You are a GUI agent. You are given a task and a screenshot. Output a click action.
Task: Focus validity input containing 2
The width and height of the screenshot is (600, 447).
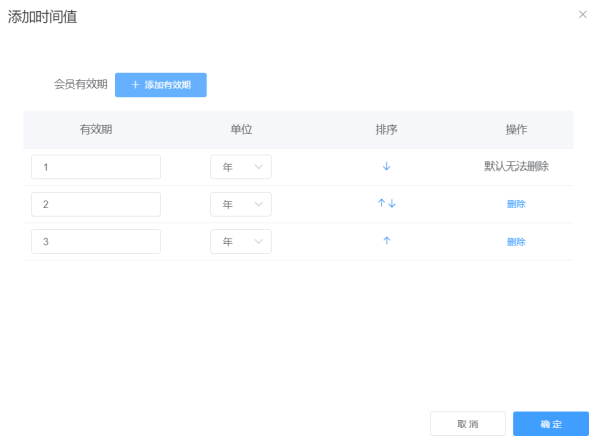point(96,204)
